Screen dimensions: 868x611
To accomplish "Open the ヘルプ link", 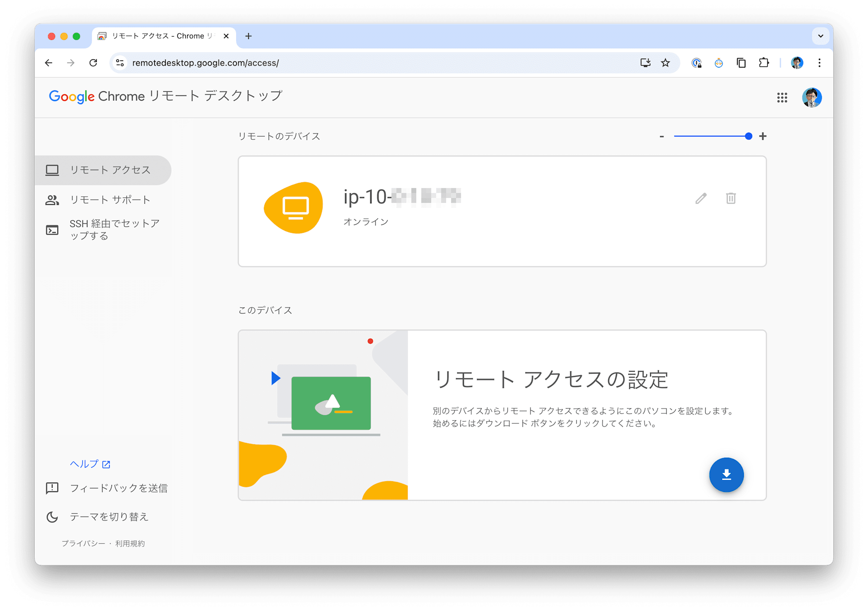I will pyautogui.click(x=90, y=464).
